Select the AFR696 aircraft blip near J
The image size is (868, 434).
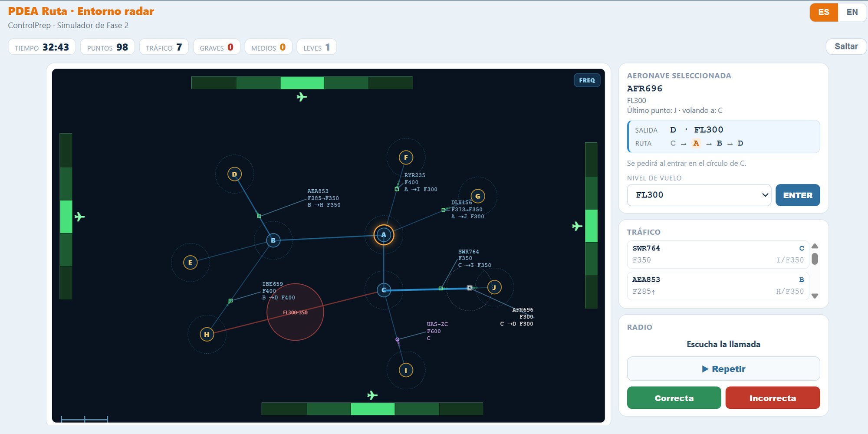click(x=469, y=288)
